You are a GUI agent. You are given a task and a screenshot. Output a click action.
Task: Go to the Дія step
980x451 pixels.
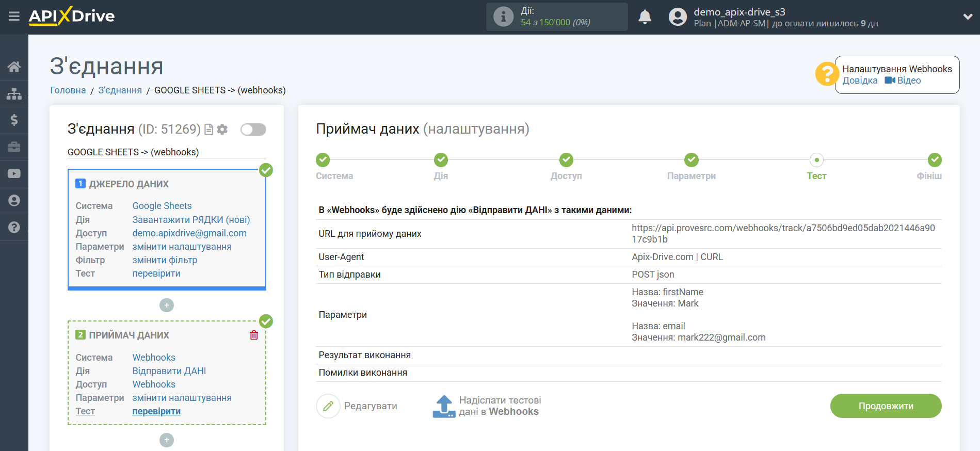441,160
